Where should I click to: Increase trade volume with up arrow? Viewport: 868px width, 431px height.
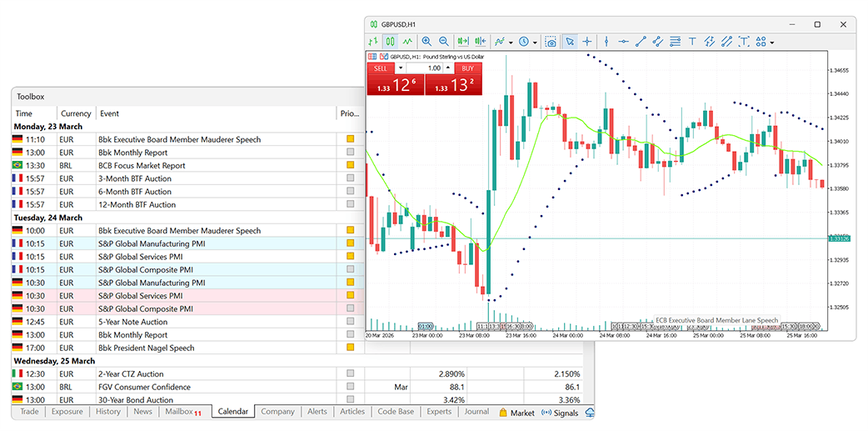tap(448, 68)
